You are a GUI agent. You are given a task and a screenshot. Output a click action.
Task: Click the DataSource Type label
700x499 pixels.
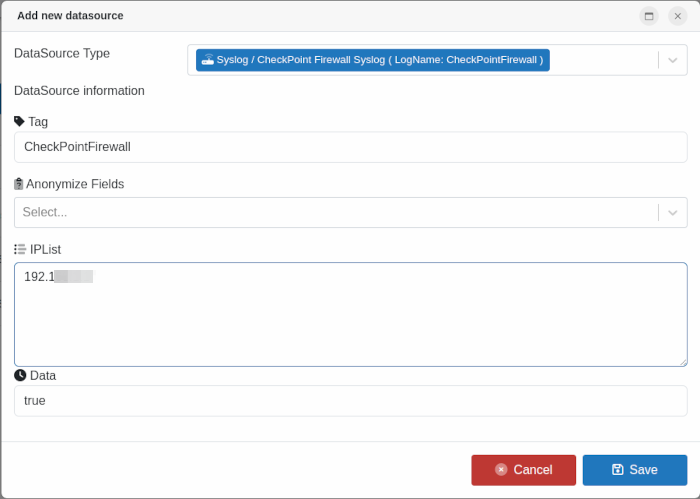62,53
